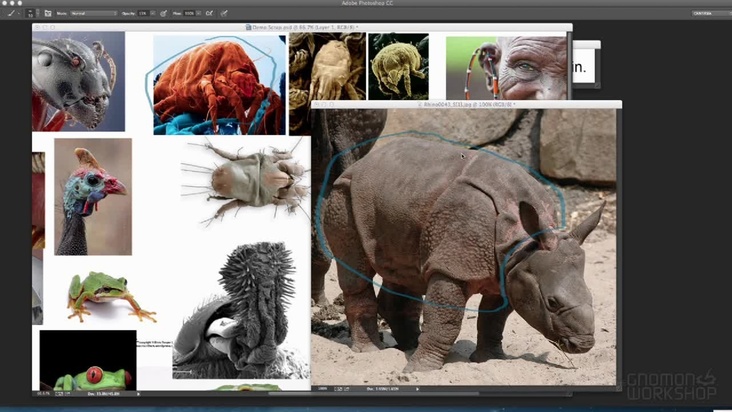Click the Opacity value field
This screenshot has width=732, height=412.
143,14
